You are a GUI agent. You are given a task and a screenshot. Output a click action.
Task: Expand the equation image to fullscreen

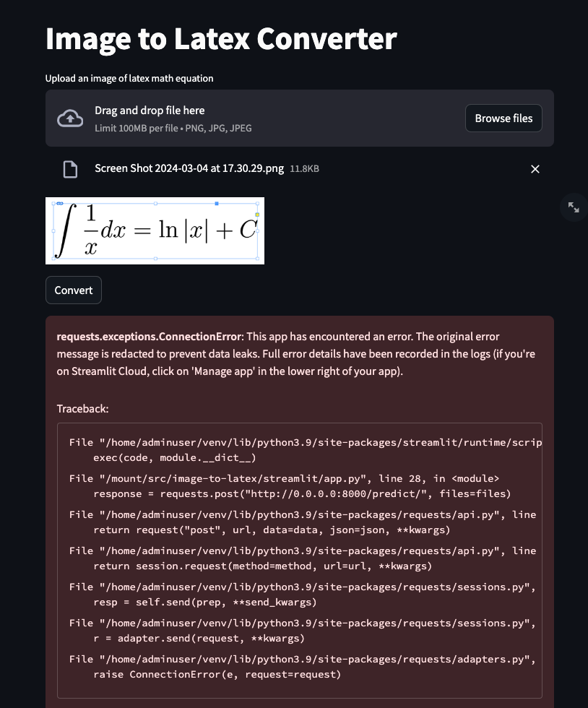pyautogui.click(x=574, y=207)
